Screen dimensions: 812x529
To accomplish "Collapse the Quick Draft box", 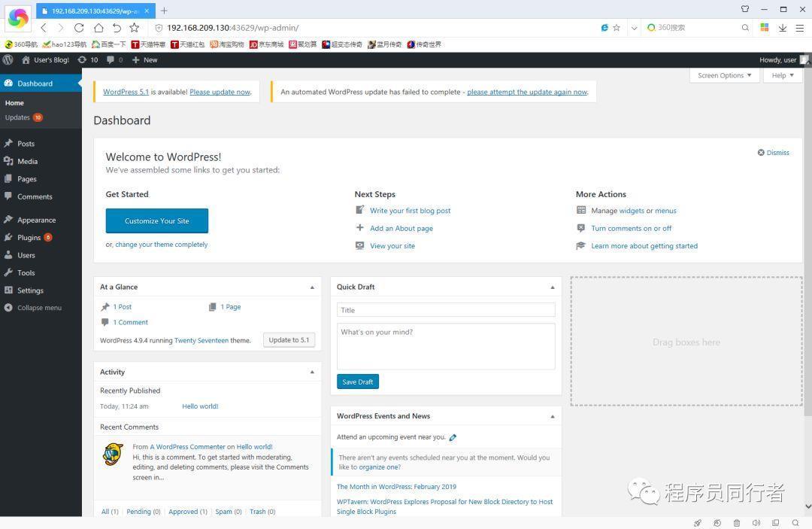I will [x=553, y=287].
